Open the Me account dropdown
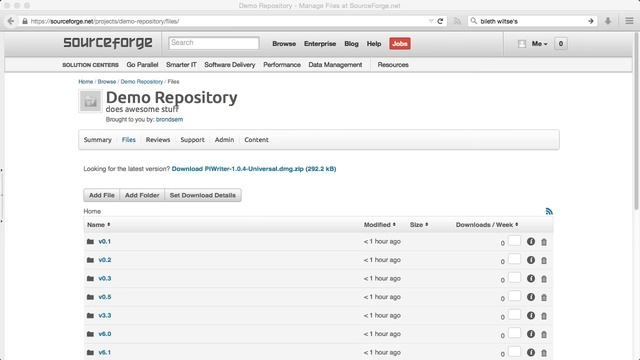Screen dimensions: 640x360 coord(539,44)
